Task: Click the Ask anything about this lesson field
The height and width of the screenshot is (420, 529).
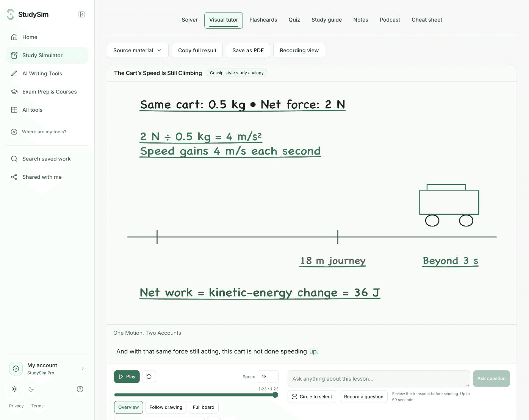Action: [x=379, y=379]
